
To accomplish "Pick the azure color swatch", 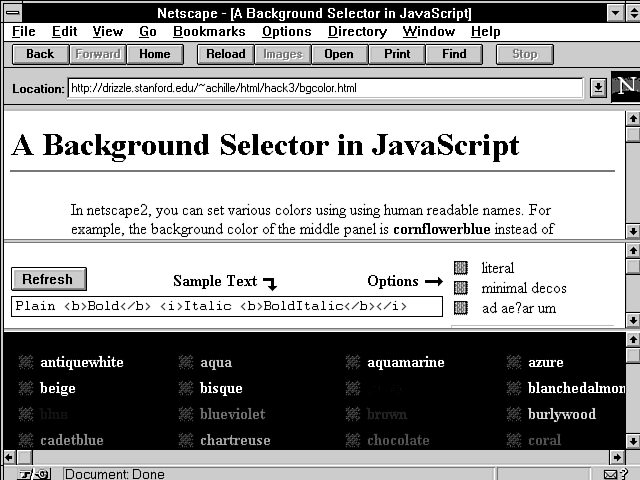I will pyautogui.click(x=513, y=362).
